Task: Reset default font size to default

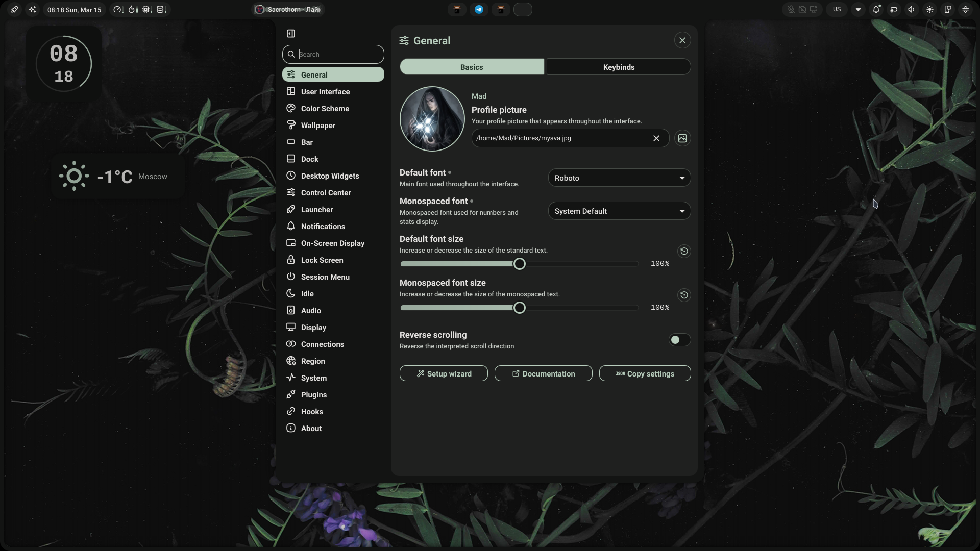Action: (x=684, y=251)
